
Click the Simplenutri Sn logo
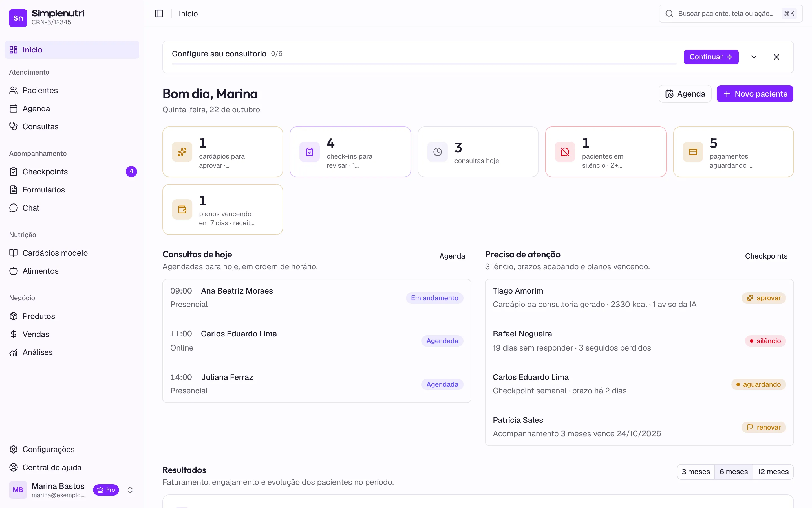[18, 18]
